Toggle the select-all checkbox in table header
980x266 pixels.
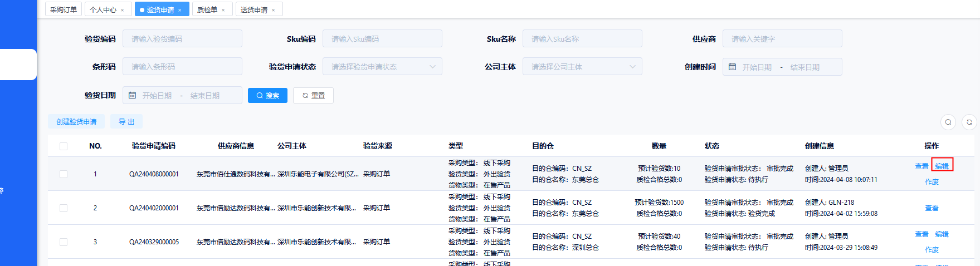click(64, 146)
